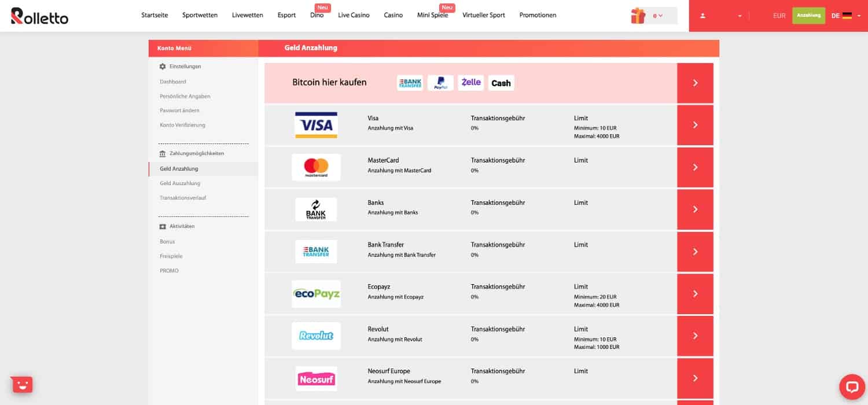Go to Live Casino menu
This screenshot has width=868, height=405.
354,15
